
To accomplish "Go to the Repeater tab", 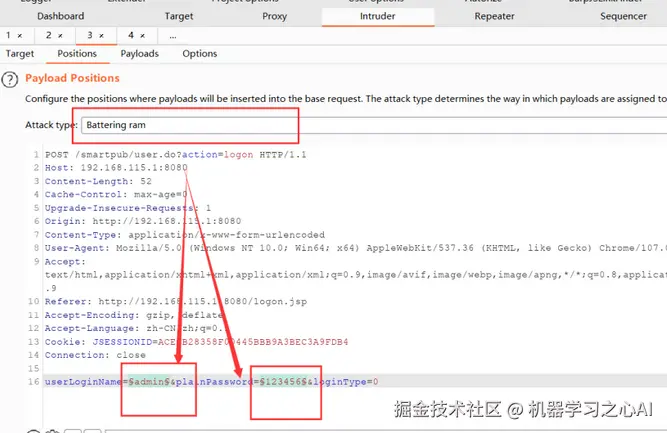I will click(494, 16).
